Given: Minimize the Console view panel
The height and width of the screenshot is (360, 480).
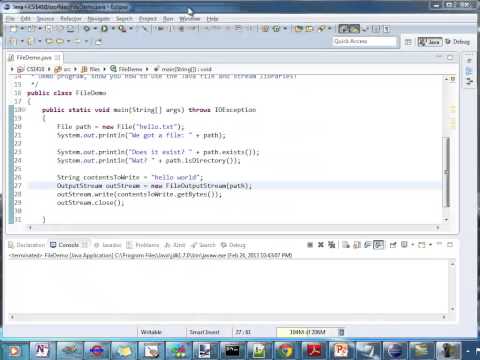Looking at the screenshot, I should [439, 244].
